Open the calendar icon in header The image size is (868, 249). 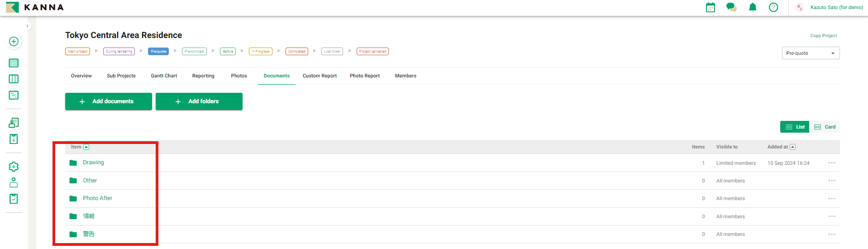(x=711, y=7)
